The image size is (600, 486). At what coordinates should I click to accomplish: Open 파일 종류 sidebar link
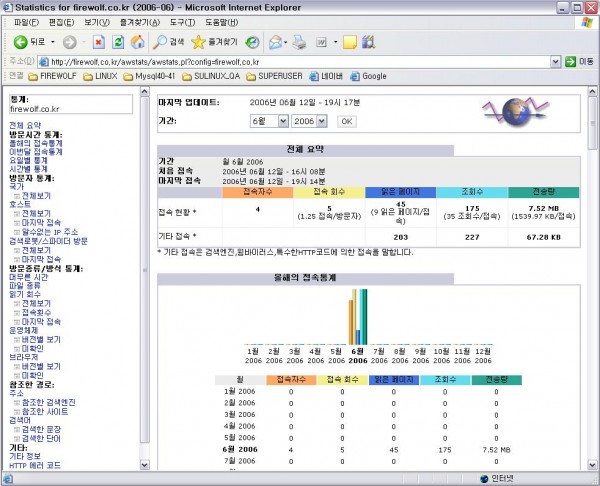(x=24, y=285)
